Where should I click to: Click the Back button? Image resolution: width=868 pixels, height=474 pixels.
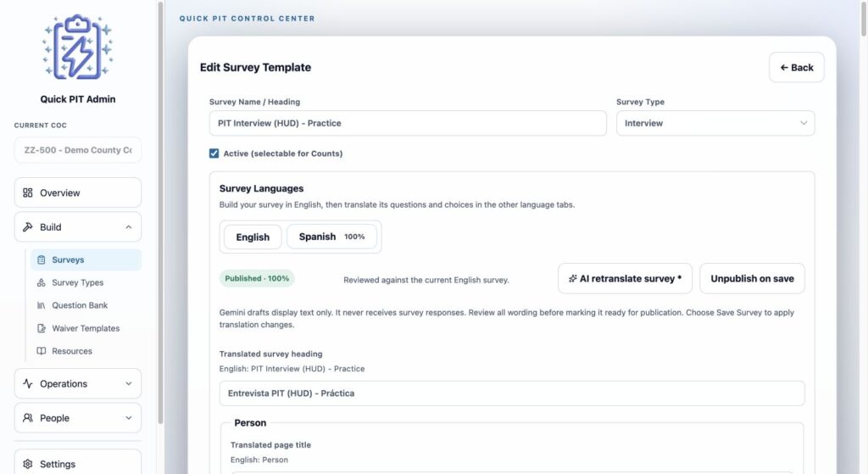796,68
